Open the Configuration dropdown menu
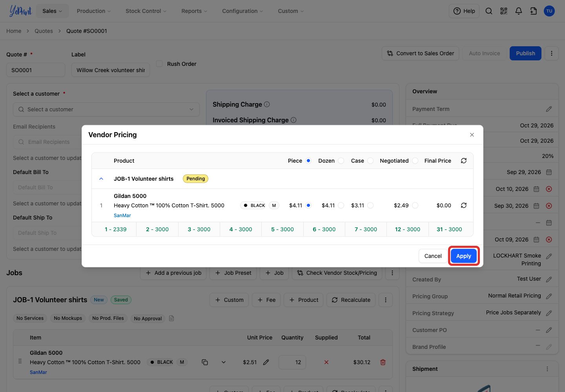The height and width of the screenshot is (392, 565). 242,11
